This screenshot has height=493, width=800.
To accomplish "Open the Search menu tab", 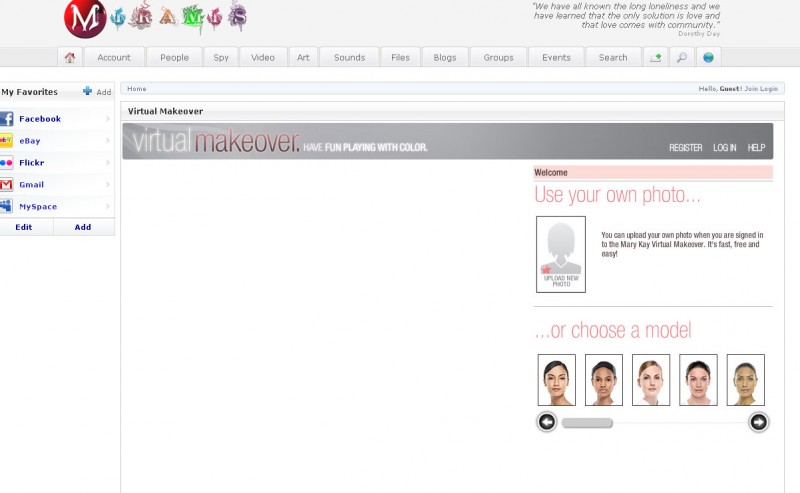I will [613, 58].
